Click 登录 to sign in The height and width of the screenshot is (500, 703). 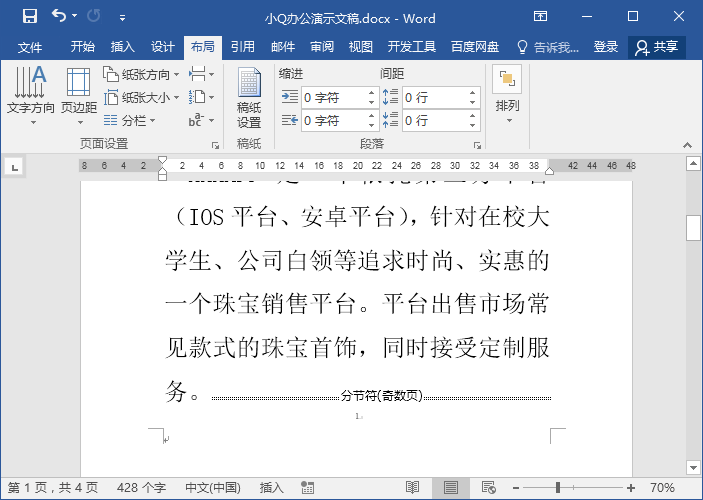tap(606, 47)
